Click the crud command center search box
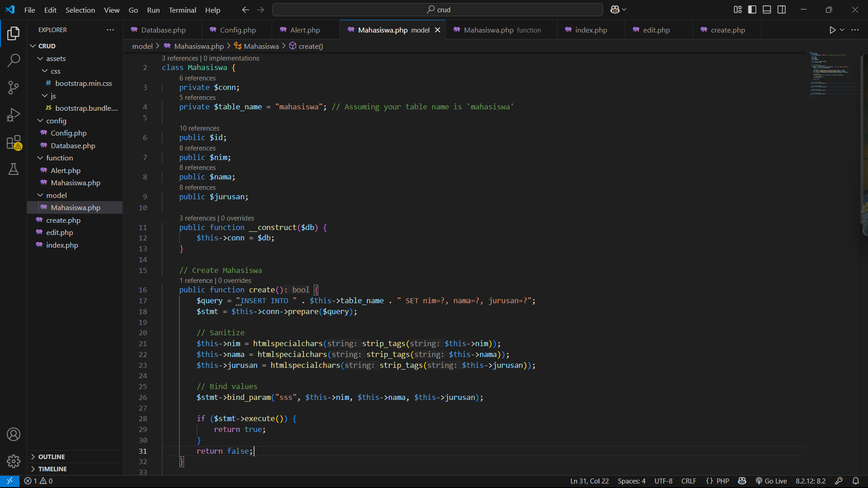The image size is (868, 488). coord(438,9)
